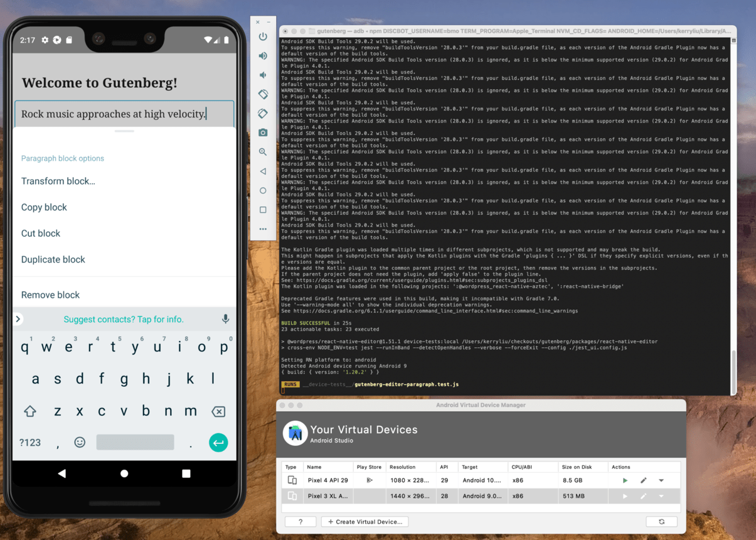Click Create Virtual Device button

click(x=365, y=521)
